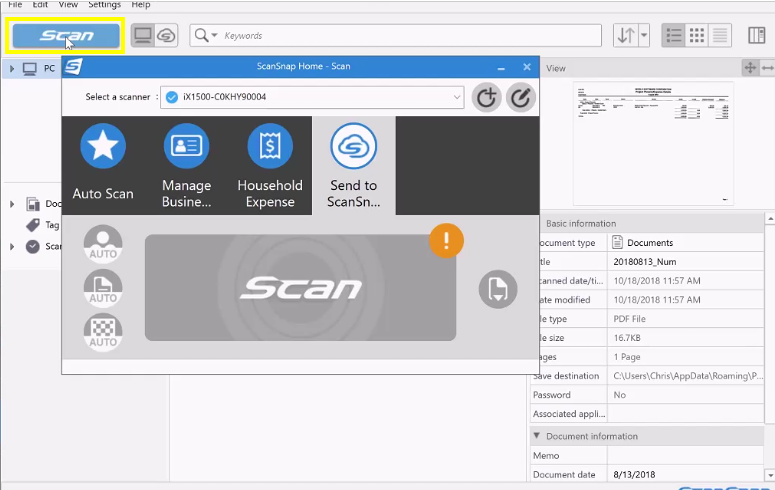Click the Document date value 8/13/2018
This screenshot has height=490, width=775.
pos(634,474)
